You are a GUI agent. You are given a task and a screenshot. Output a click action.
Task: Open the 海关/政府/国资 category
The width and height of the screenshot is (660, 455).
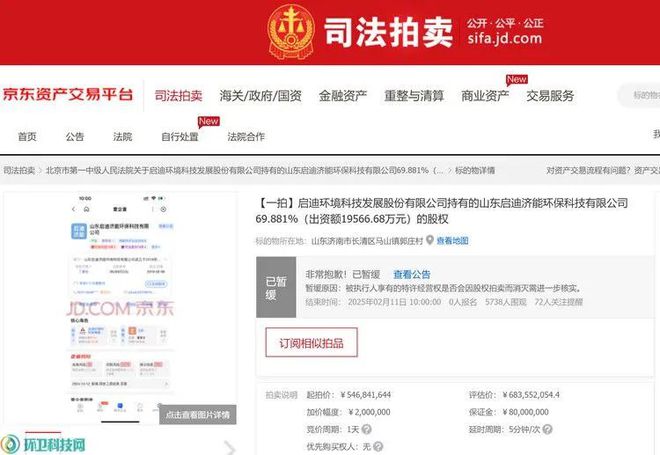261,96
